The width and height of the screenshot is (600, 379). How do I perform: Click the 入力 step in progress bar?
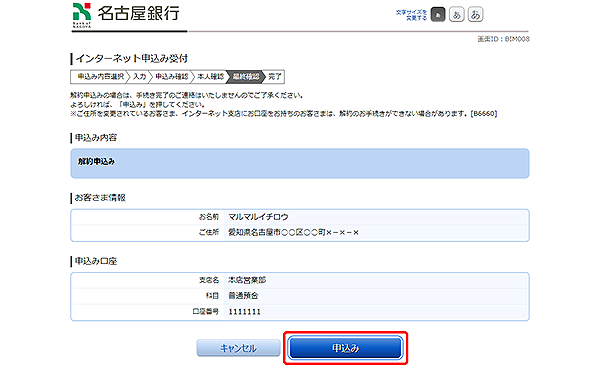pyautogui.click(x=140, y=77)
